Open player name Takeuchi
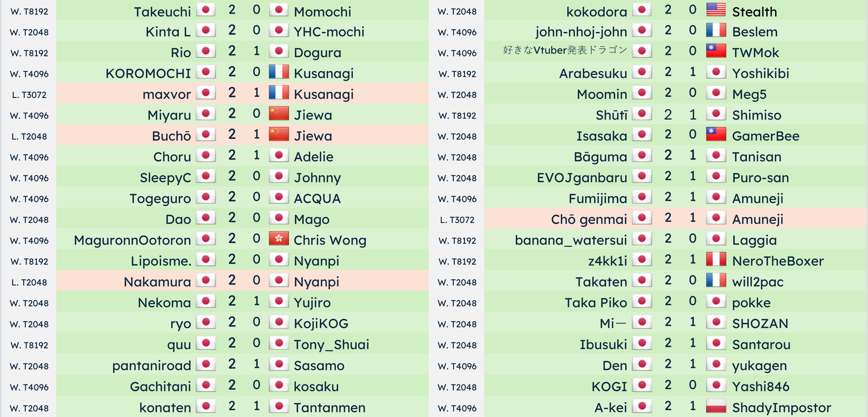This screenshot has width=868, height=417. click(x=162, y=12)
